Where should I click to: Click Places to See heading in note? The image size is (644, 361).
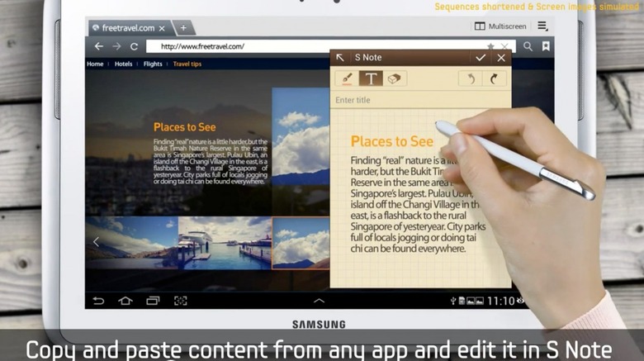(x=392, y=141)
